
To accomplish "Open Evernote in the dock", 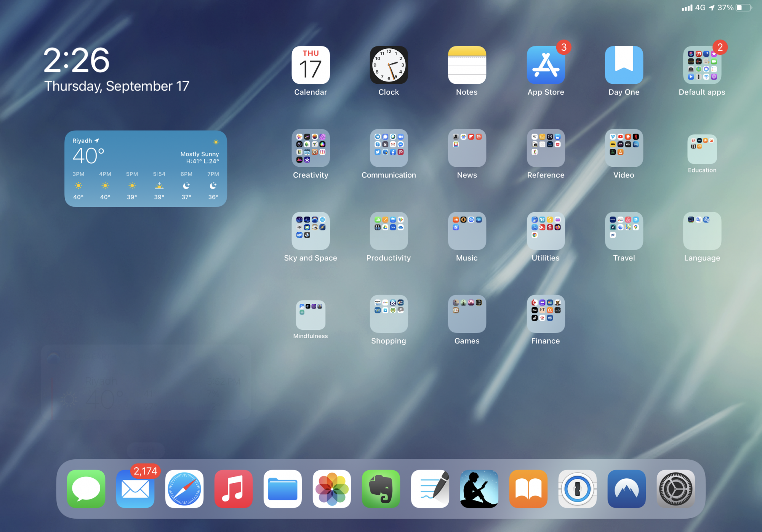I will click(381, 489).
